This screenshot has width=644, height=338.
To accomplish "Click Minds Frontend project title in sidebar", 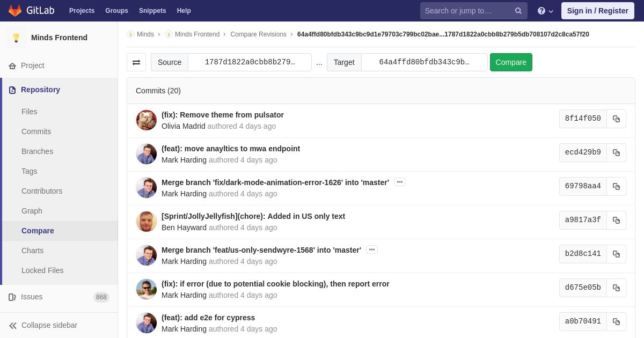I will (59, 38).
